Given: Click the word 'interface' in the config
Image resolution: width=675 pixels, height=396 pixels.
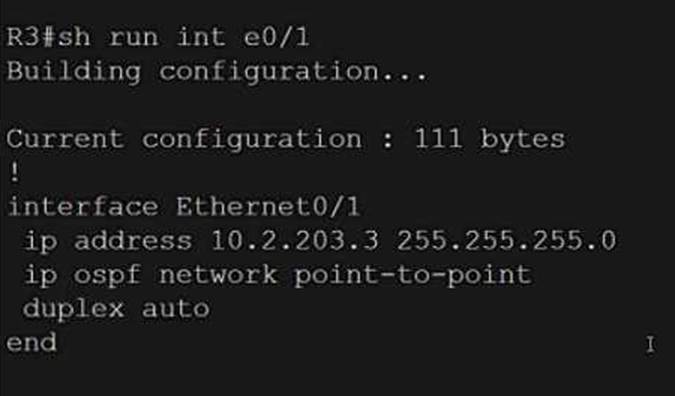Looking at the screenshot, I should [82, 207].
